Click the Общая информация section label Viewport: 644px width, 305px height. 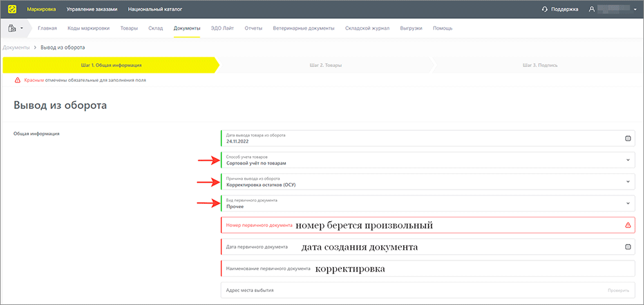pyautogui.click(x=37, y=133)
